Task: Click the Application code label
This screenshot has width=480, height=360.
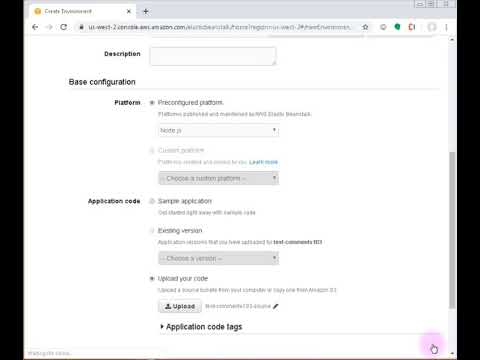Action: pyautogui.click(x=114, y=201)
